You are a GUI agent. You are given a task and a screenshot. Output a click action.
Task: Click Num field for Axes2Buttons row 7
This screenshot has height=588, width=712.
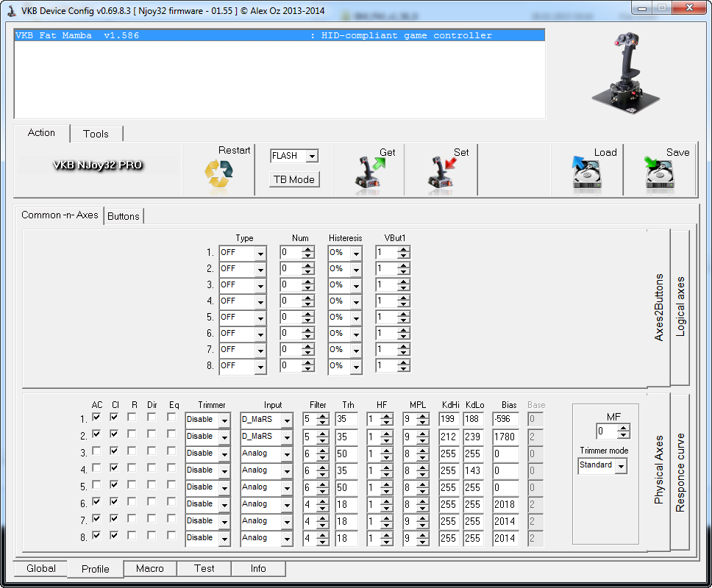(x=291, y=349)
